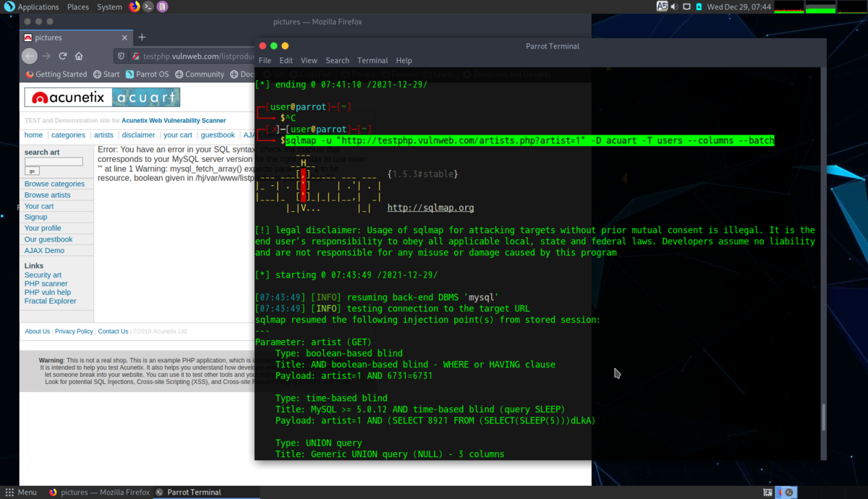Image resolution: width=868 pixels, height=499 pixels.
Task: Open the Edit menu in Parrot Terminal
Action: (286, 61)
